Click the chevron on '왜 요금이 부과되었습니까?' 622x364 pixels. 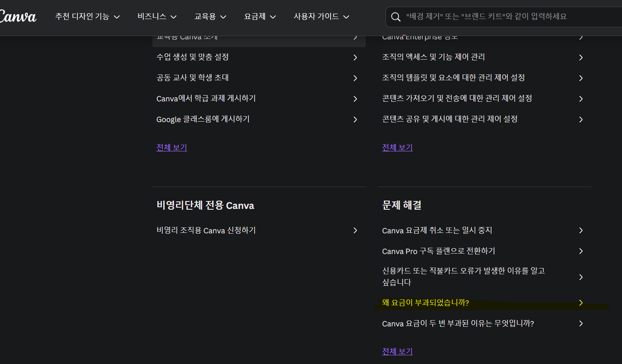[x=581, y=302]
